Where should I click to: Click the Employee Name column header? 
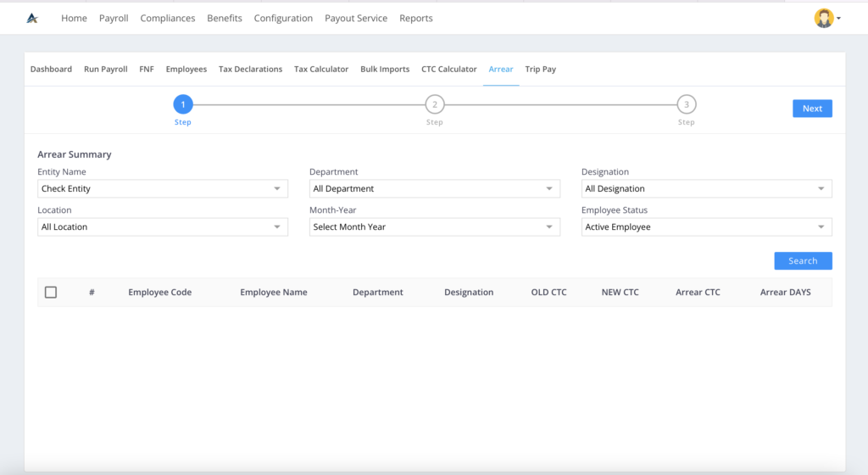click(274, 293)
